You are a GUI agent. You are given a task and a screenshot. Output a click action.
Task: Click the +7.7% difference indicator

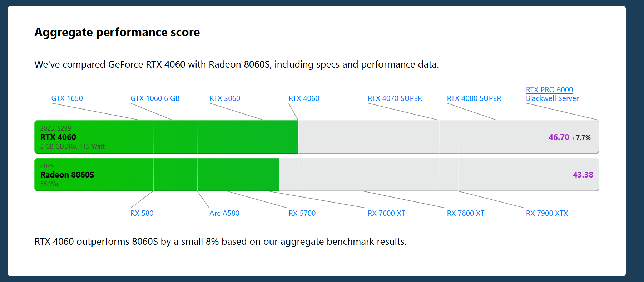point(581,138)
